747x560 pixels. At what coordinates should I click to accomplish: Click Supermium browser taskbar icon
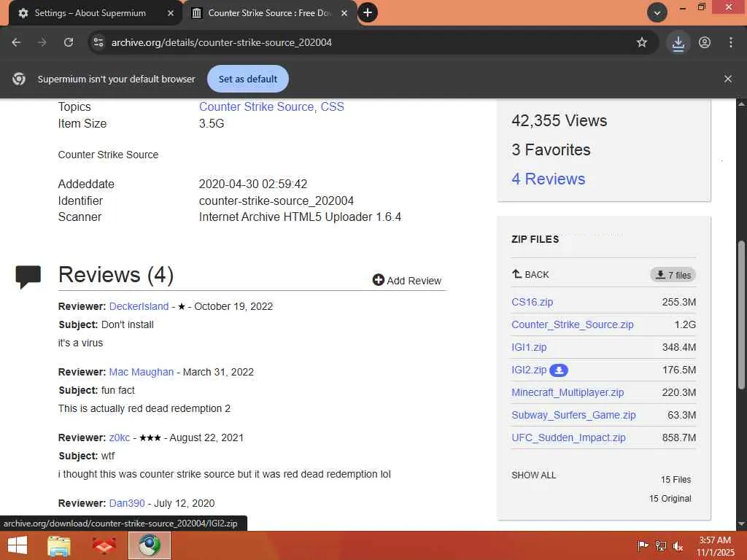pyautogui.click(x=150, y=545)
